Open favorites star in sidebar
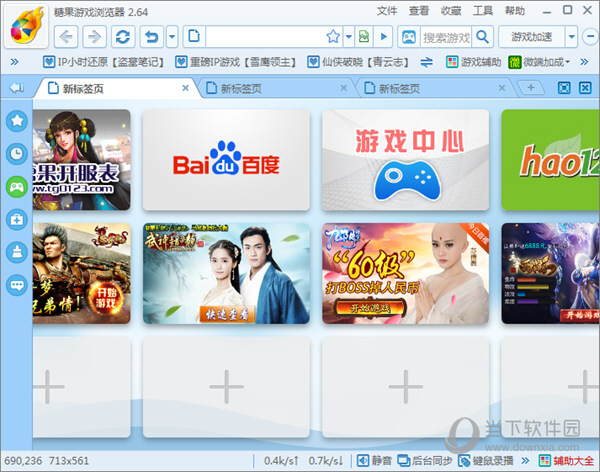The width and height of the screenshot is (600, 472). tap(17, 121)
